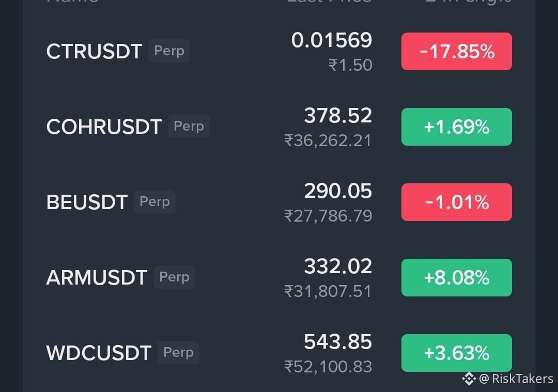The image size is (558, 392).
Task: Tap the Perp tag next to ARMUSDT
Action: click(x=174, y=277)
